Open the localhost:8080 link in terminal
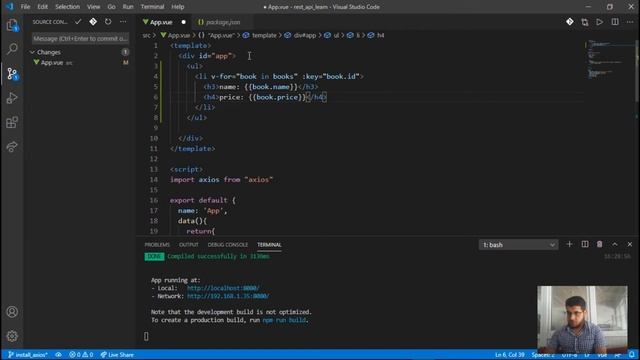640x360 pixels. click(223, 288)
